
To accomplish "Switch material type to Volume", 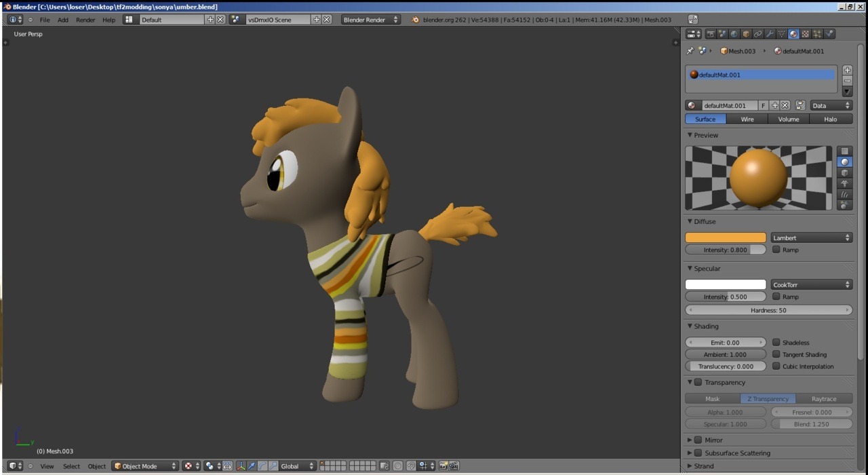I will click(789, 119).
